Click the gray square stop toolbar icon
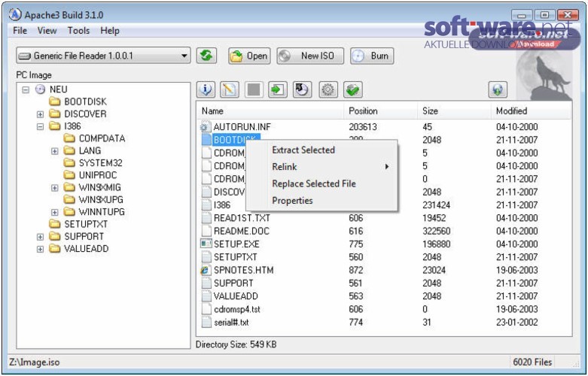The height and width of the screenshot is (376, 588). coord(254,90)
